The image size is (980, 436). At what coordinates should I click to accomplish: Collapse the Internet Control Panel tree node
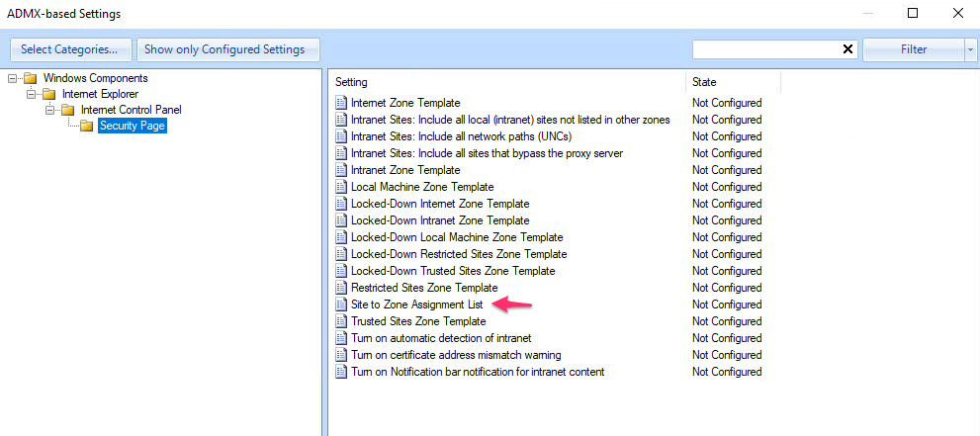49,110
